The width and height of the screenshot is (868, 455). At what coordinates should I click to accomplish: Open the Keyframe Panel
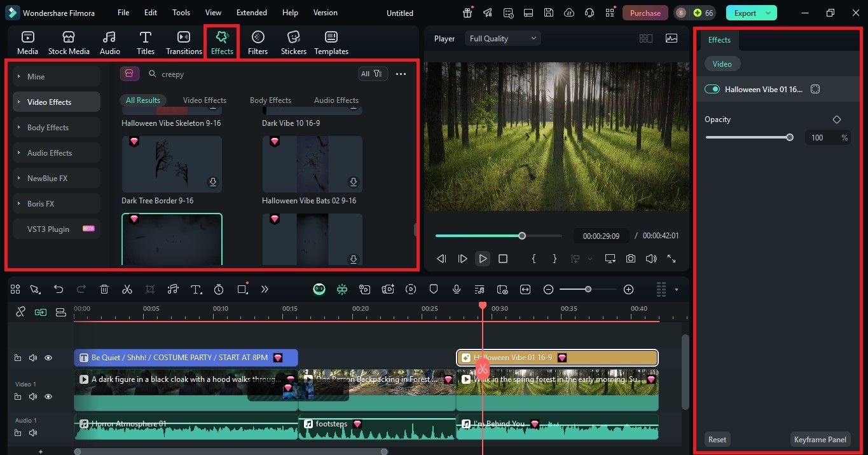pyautogui.click(x=820, y=439)
